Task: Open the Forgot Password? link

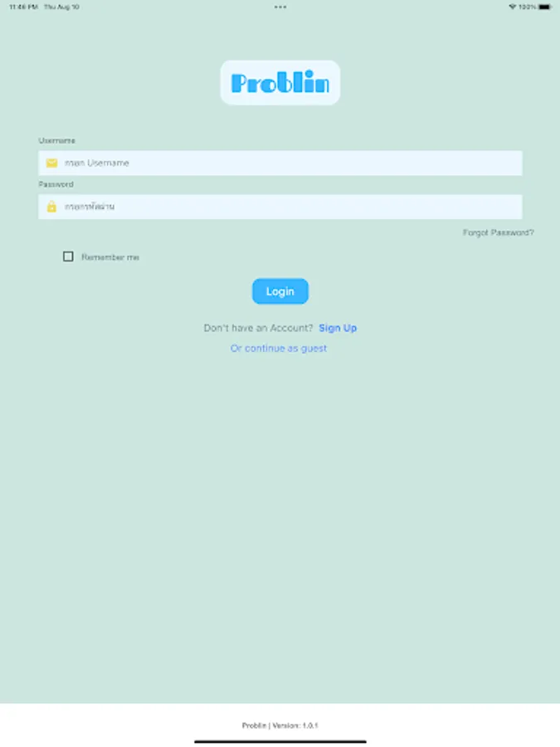Action: (x=498, y=232)
